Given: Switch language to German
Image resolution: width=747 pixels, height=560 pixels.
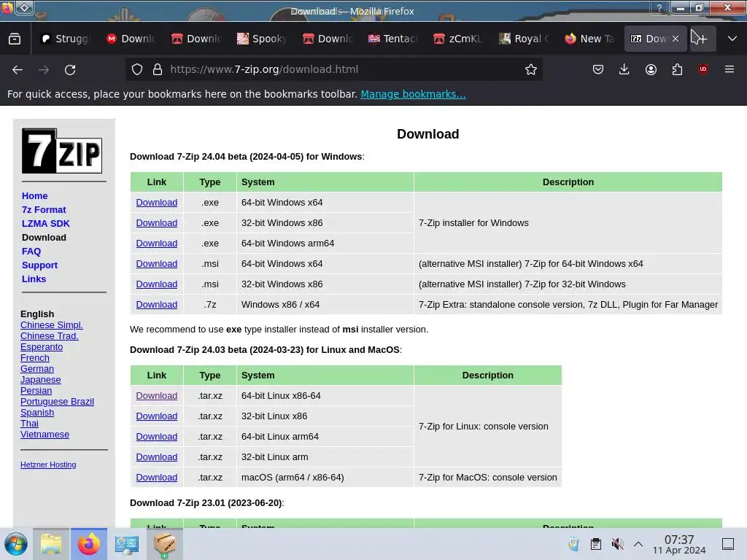Looking at the screenshot, I should pos(37,368).
